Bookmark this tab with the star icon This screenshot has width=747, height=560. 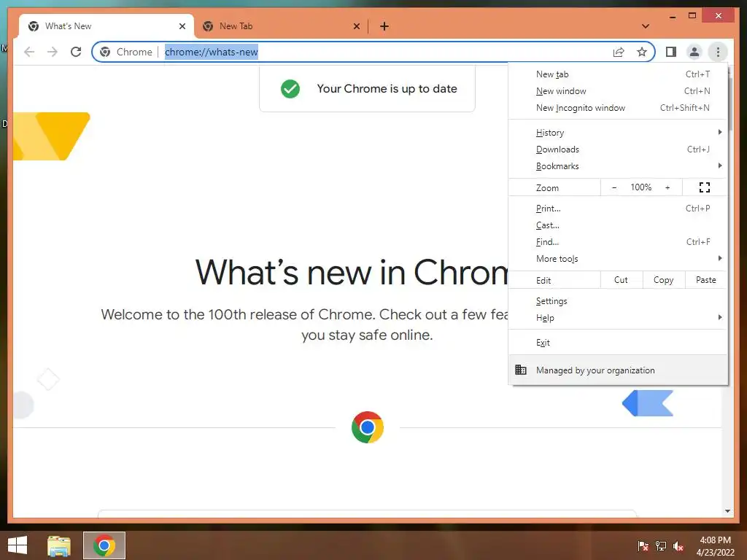[642, 52]
